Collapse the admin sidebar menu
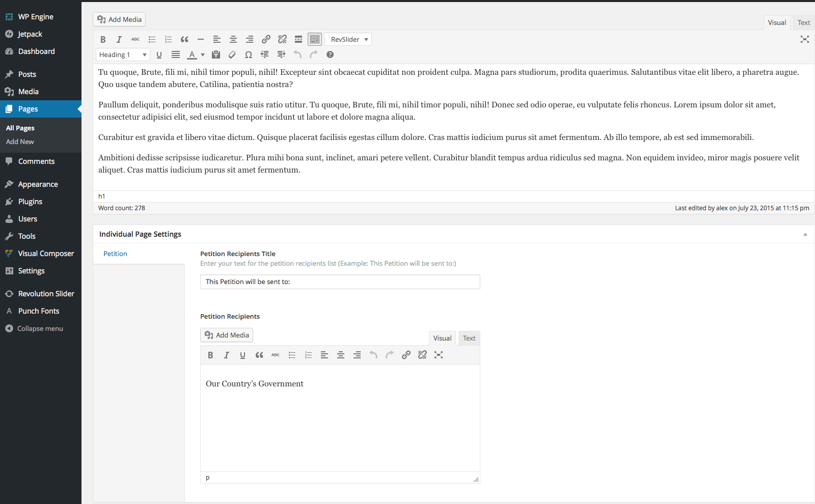 [41, 328]
